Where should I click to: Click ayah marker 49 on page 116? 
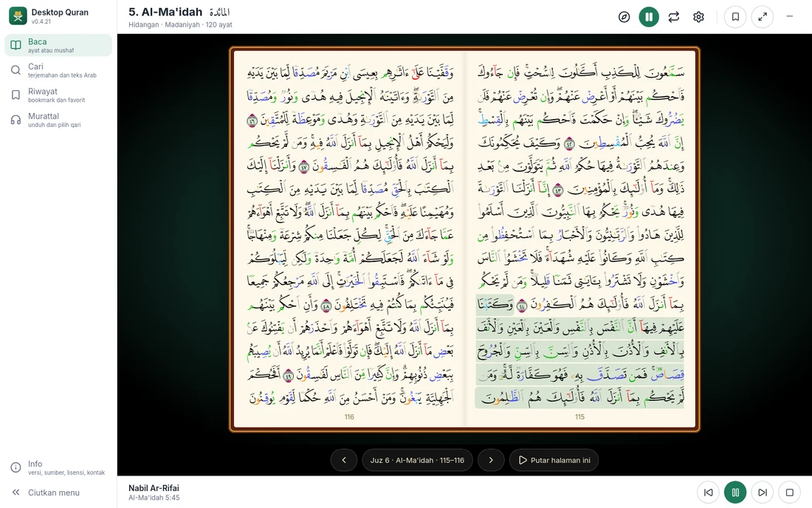289,375
